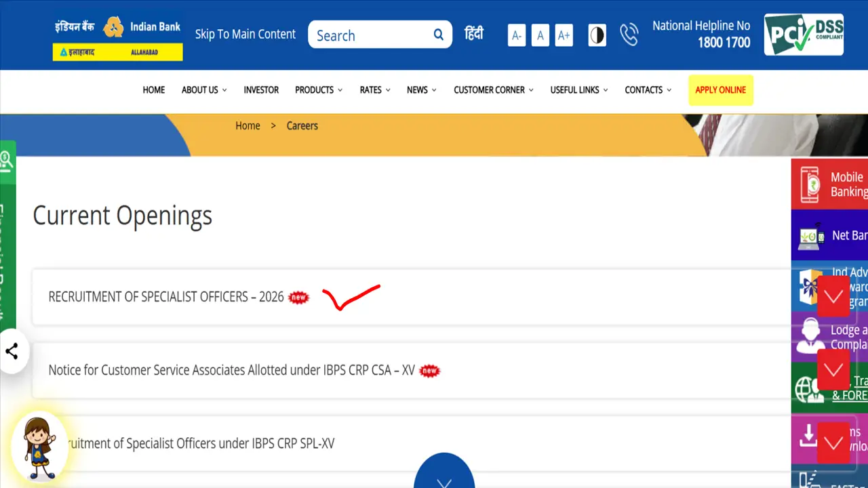Select the PCI DSS Compliant badge
This screenshot has height=488, width=868.
(804, 34)
